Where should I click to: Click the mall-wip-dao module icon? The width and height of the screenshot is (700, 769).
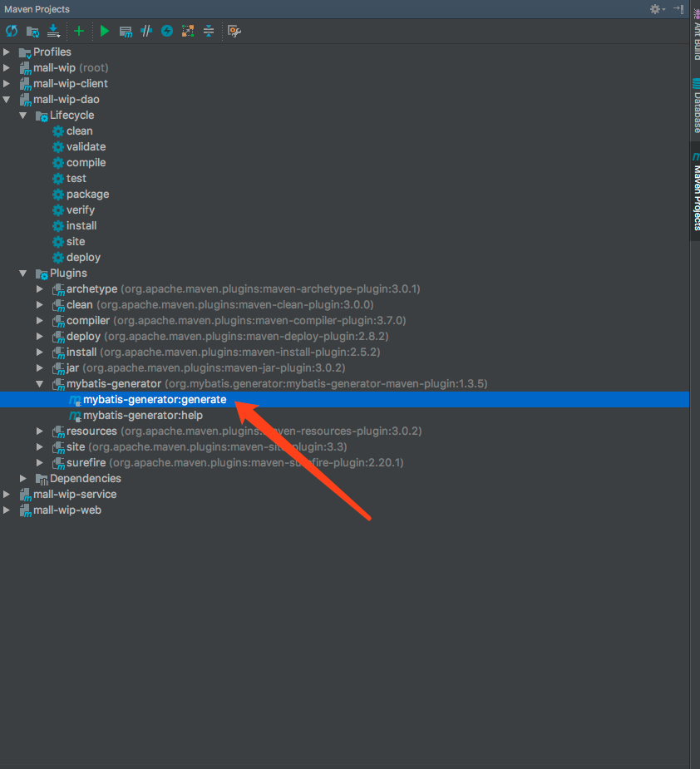tap(25, 100)
